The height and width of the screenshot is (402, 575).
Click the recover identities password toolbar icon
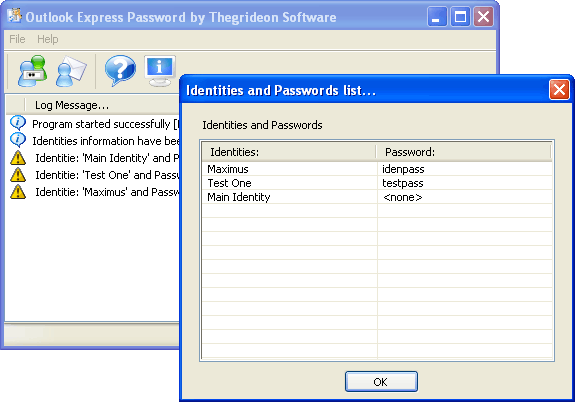[x=33, y=71]
